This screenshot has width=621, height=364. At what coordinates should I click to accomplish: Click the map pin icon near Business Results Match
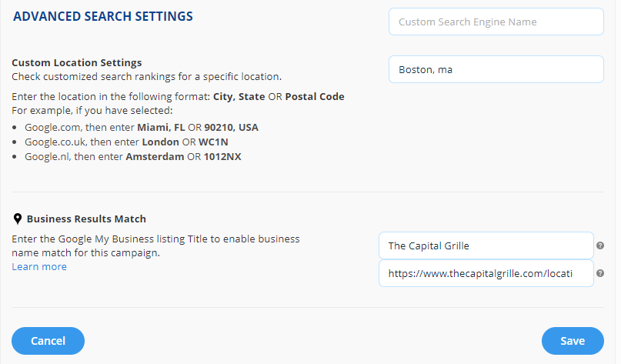[x=17, y=219]
